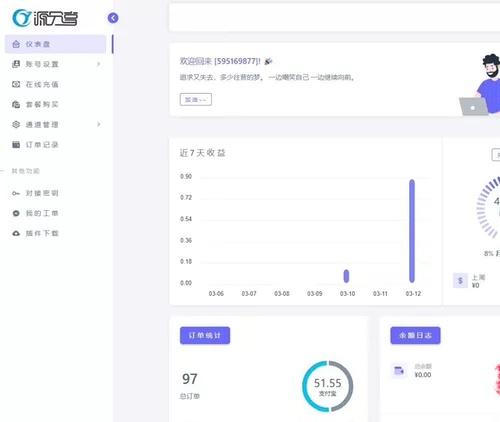The image size is (500, 422).
Task: Click the dollar icon beside 上周
Action: 460,281
